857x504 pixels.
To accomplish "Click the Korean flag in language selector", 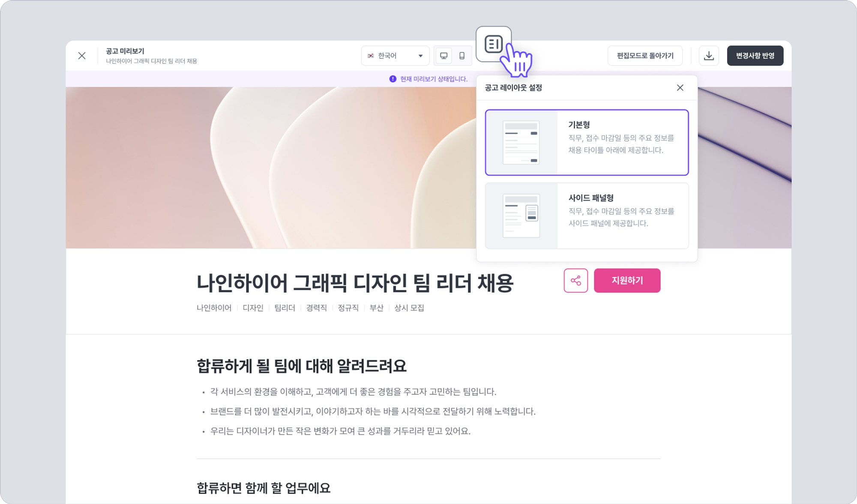I will [x=371, y=56].
